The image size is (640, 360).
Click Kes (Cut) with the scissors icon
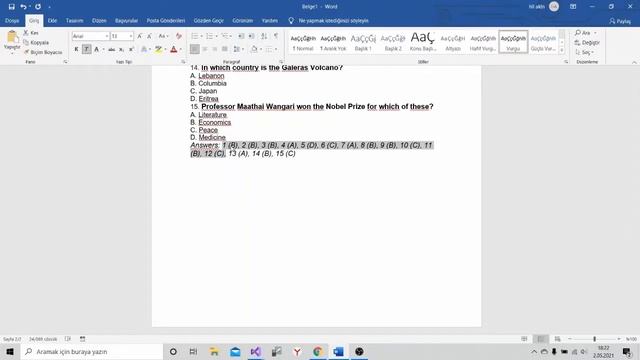(x=31, y=33)
